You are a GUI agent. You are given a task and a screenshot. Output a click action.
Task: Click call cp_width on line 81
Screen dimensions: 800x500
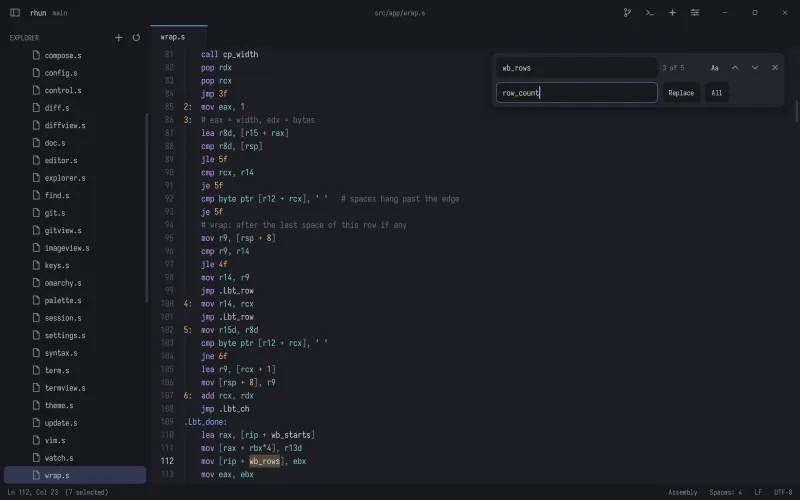coord(230,54)
